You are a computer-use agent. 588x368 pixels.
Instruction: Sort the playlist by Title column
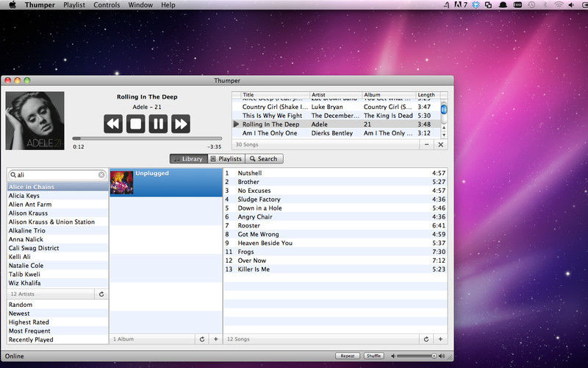[274, 95]
